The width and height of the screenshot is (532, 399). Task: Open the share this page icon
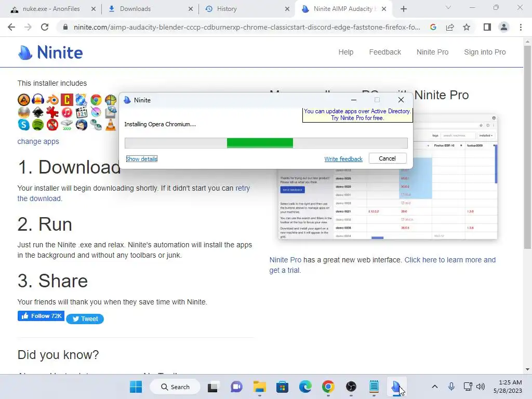450,27
